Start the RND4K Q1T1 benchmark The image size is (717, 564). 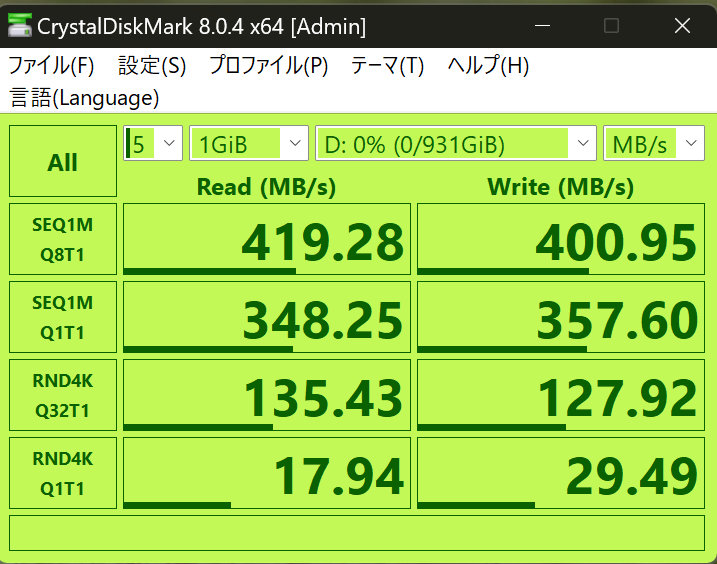click(63, 472)
